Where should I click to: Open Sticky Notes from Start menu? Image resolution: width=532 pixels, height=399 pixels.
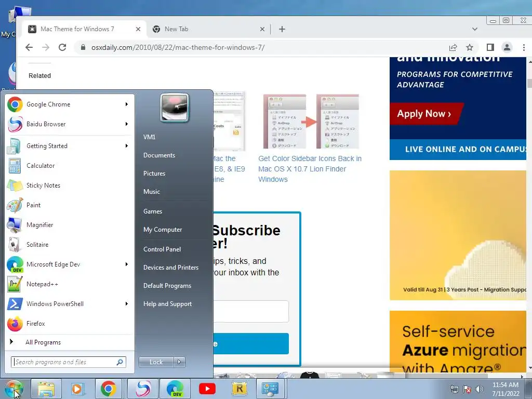coord(68,185)
